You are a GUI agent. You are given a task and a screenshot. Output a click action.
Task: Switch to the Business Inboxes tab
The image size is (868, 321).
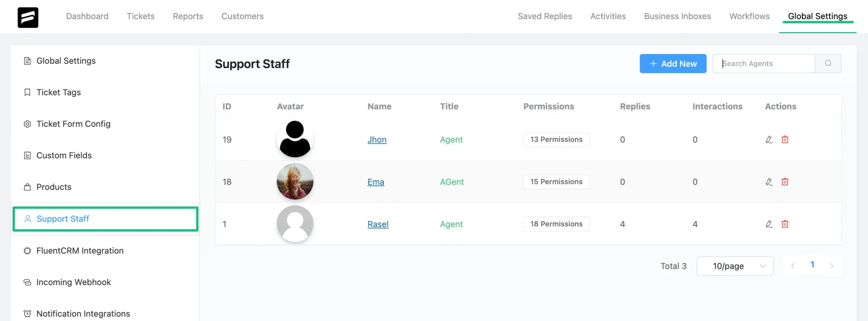(677, 16)
